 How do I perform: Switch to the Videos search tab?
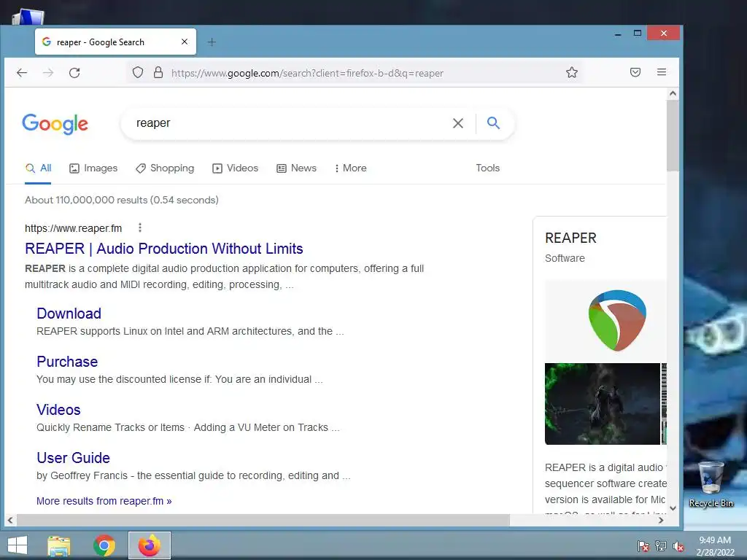[236, 168]
